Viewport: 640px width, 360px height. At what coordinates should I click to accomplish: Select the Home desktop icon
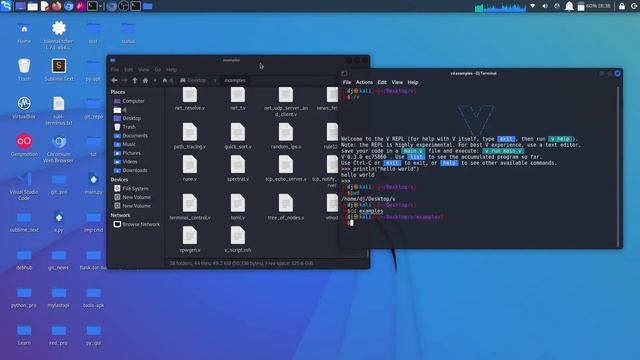pyautogui.click(x=24, y=33)
